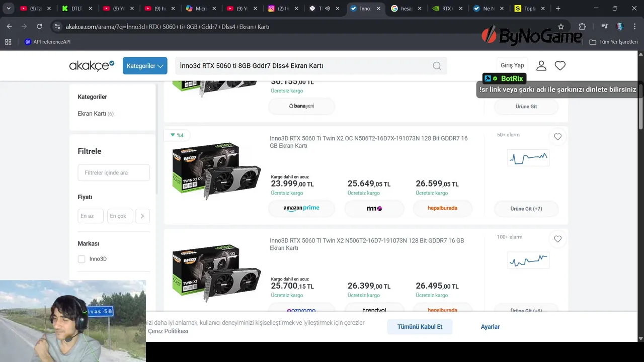Click the En az price field
This screenshot has height=362, width=644.
click(x=91, y=216)
